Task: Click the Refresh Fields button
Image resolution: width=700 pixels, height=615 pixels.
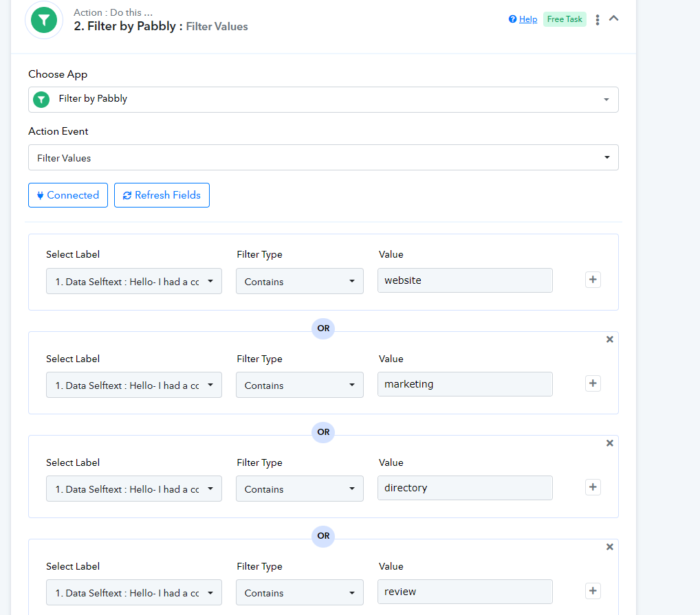Action: pyautogui.click(x=162, y=195)
